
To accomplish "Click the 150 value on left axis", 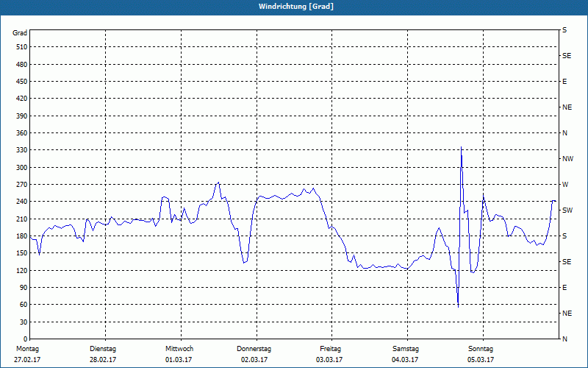I will (22, 253).
